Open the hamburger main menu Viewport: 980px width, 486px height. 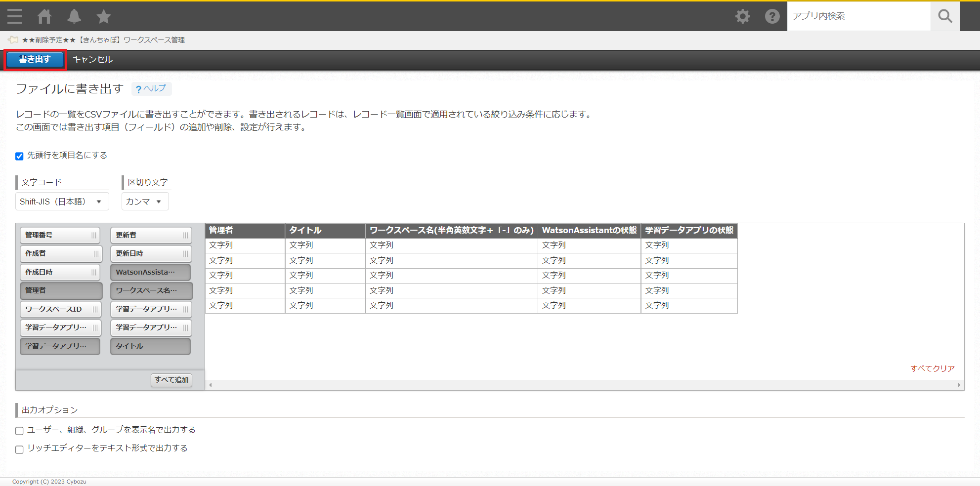15,16
